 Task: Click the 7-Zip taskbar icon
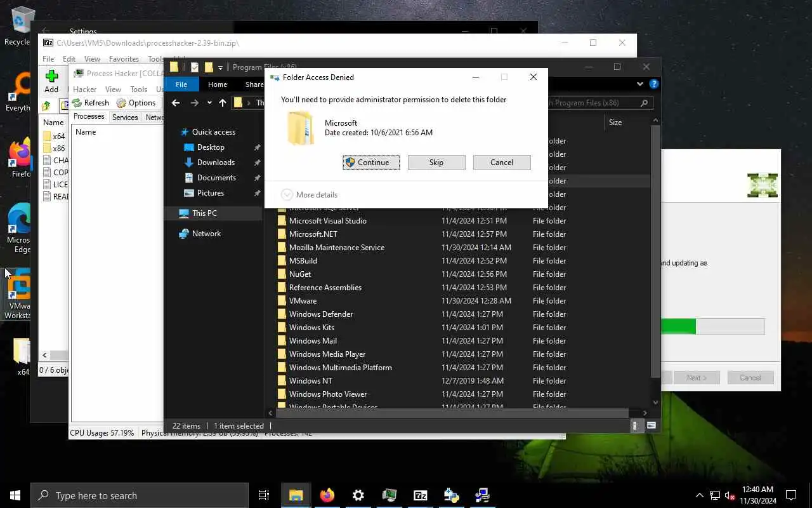coord(420,495)
